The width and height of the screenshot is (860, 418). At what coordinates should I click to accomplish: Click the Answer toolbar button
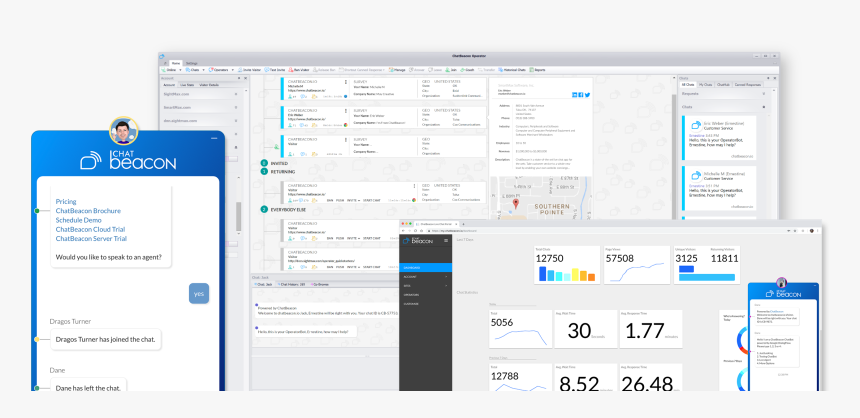click(x=417, y=70)
